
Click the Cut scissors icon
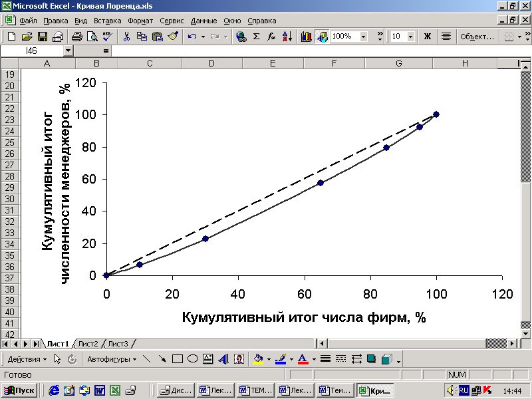point(126,37)
